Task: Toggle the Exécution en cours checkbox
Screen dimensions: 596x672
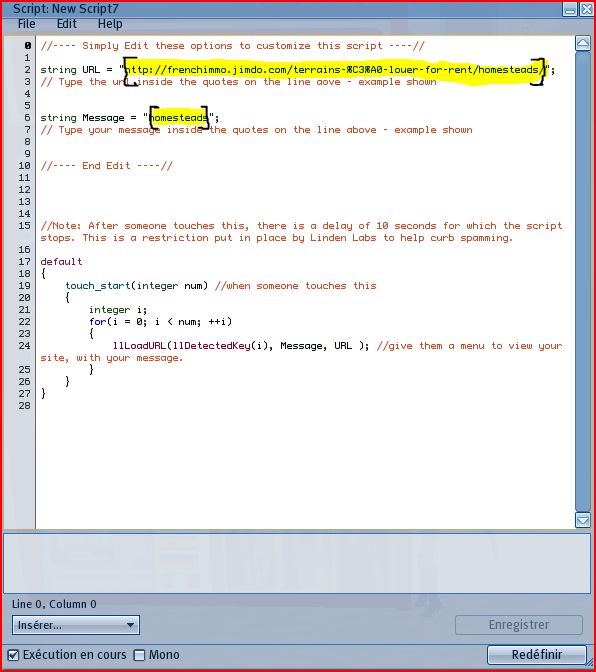Action: tap(13, 655)
